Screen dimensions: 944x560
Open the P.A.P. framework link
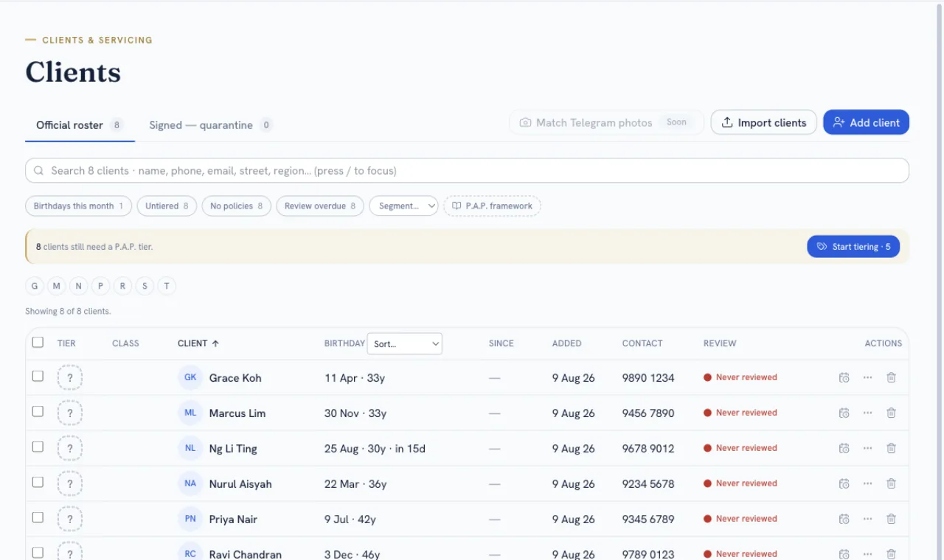(493, 206)
